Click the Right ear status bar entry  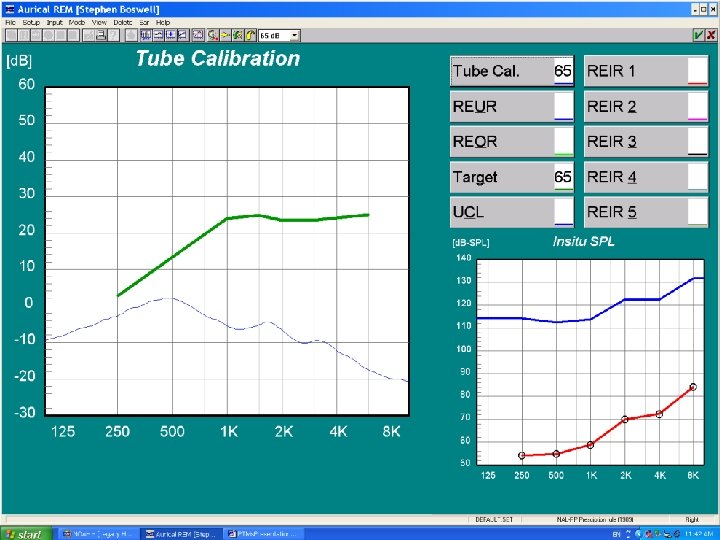pos(692,519)
